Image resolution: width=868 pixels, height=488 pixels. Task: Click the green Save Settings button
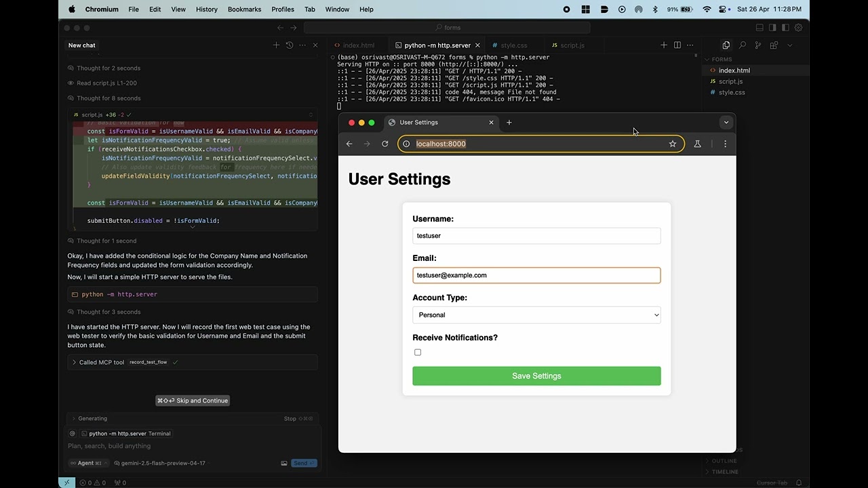point(536,376)
